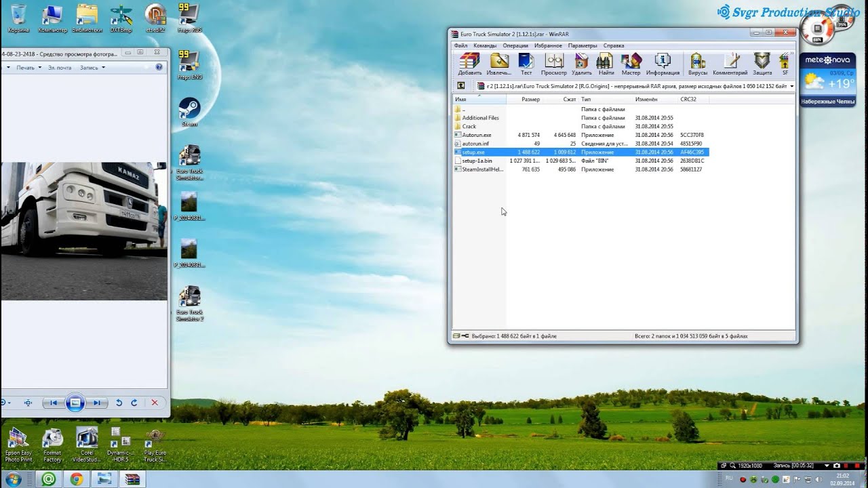Image resolution: width=868 pixels, height=488 pixels.
Task: Select the setup-1a.bin file row
Action: point(580,161)
